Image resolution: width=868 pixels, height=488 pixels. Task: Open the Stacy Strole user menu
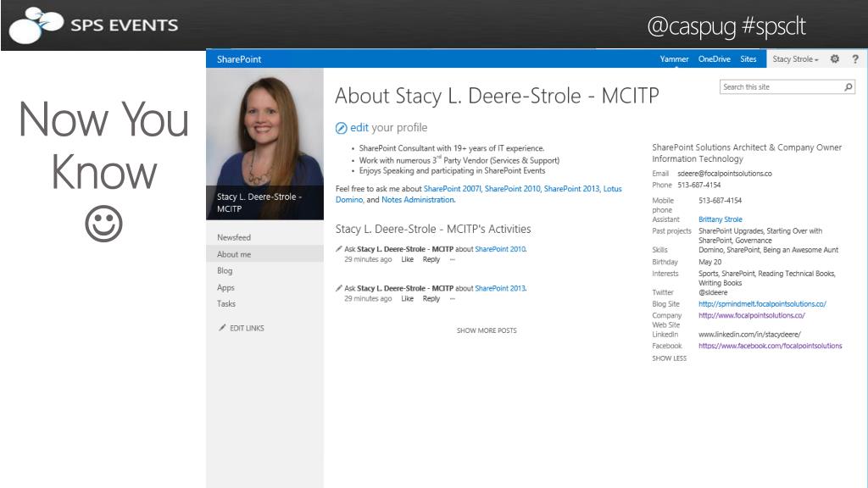[795, 59]
